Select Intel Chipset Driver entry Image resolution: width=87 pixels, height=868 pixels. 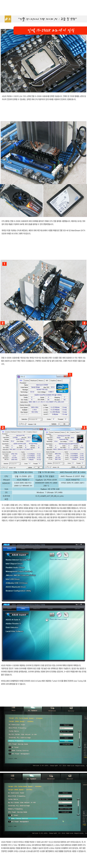tap(14, 564)
